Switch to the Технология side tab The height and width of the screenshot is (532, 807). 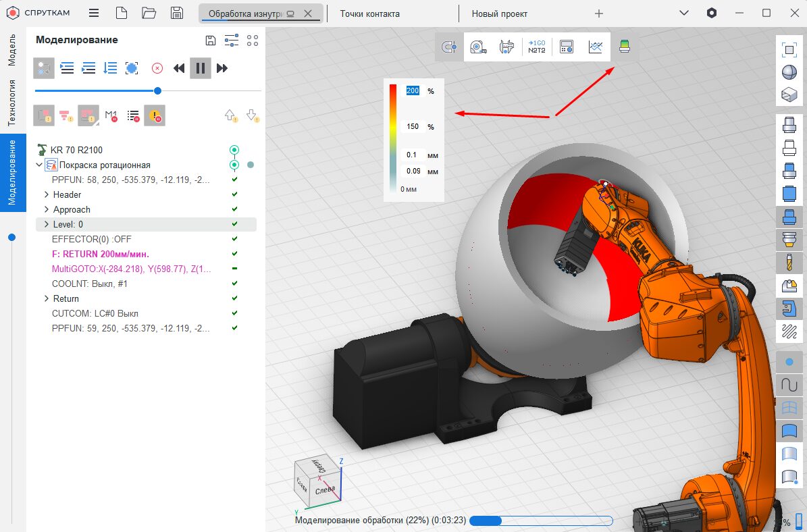point(12,103)
